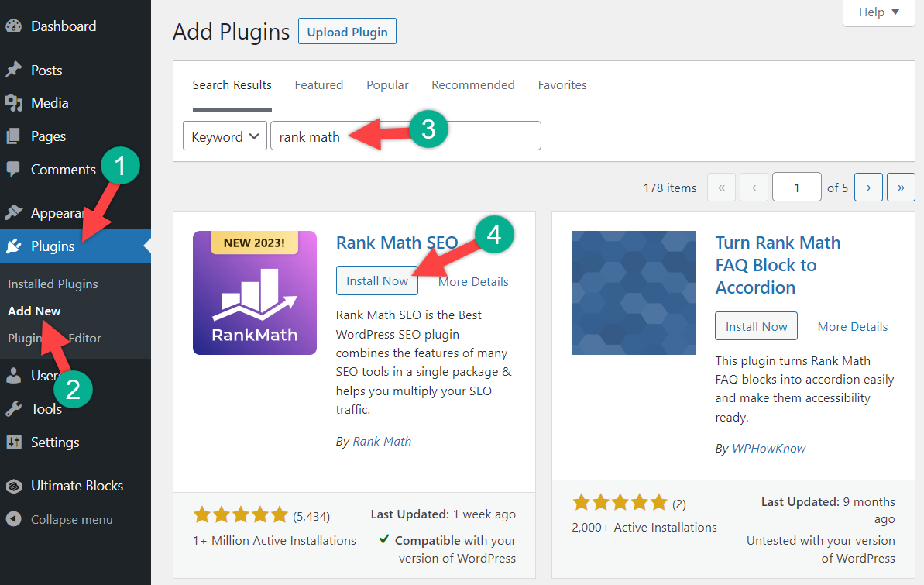924x585 pixels.
Task: Click the Upload Plugin button
Action: click(347, 31)
